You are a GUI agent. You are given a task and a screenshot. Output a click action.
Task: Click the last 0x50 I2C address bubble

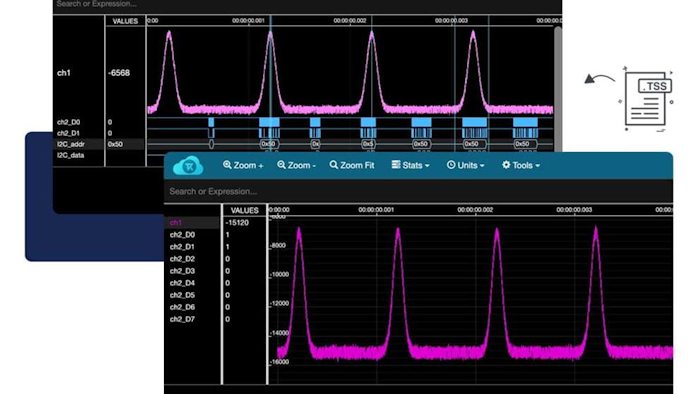[x=524, y=144]
